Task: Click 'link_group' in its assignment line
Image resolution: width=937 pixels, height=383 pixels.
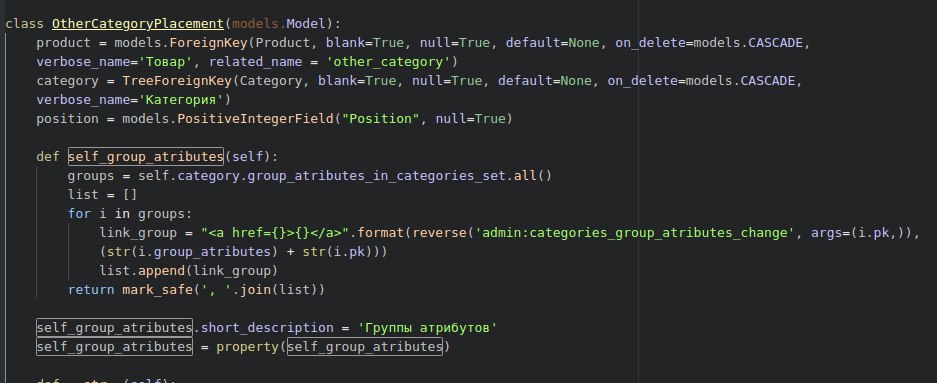Action: click(x=138, y=233)
